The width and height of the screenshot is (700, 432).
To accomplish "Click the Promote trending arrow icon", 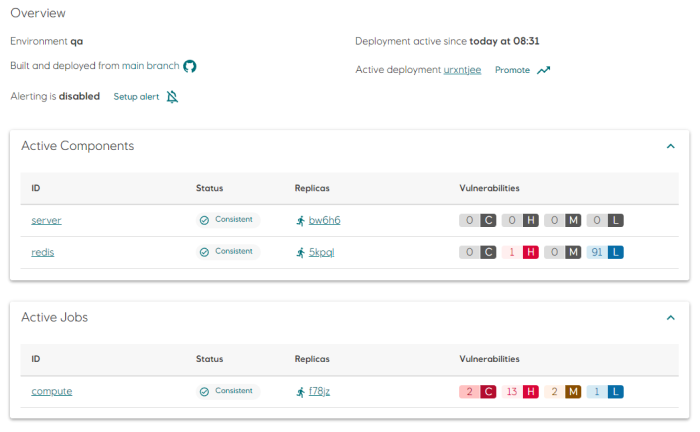I will [x=543, y=70].
